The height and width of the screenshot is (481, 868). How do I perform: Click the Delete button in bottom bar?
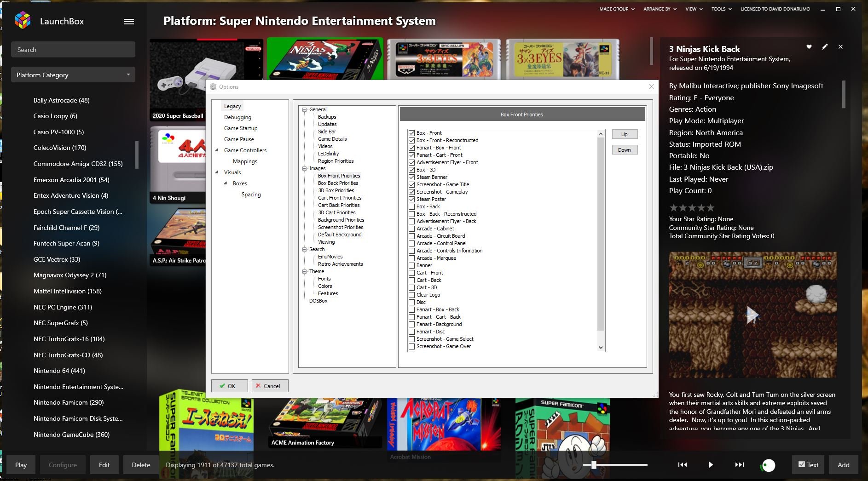(141, 465)
